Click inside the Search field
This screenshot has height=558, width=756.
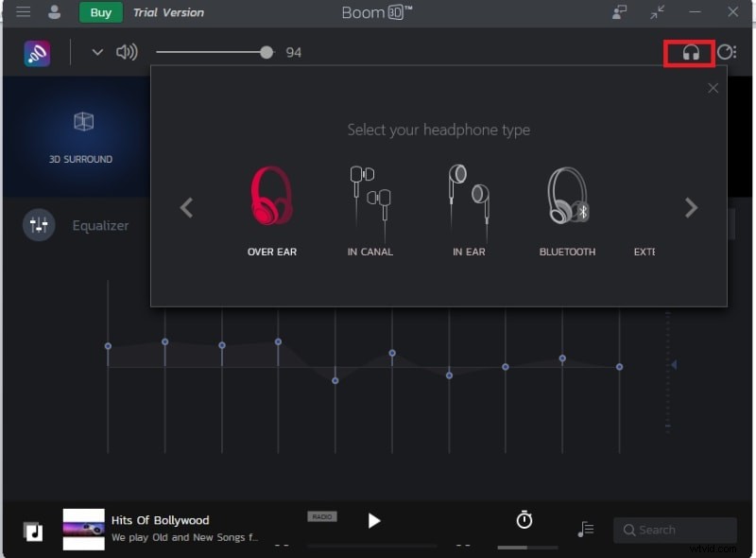point(675,530)
